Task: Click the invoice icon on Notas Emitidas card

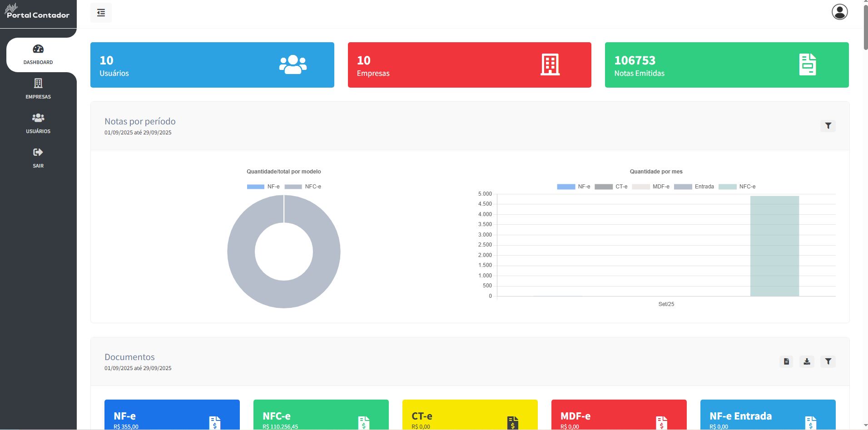Action: pos(807,64)
